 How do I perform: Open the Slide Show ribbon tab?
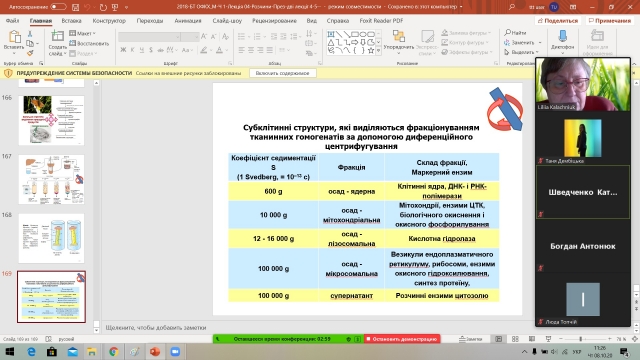click(x=227, y=20)
